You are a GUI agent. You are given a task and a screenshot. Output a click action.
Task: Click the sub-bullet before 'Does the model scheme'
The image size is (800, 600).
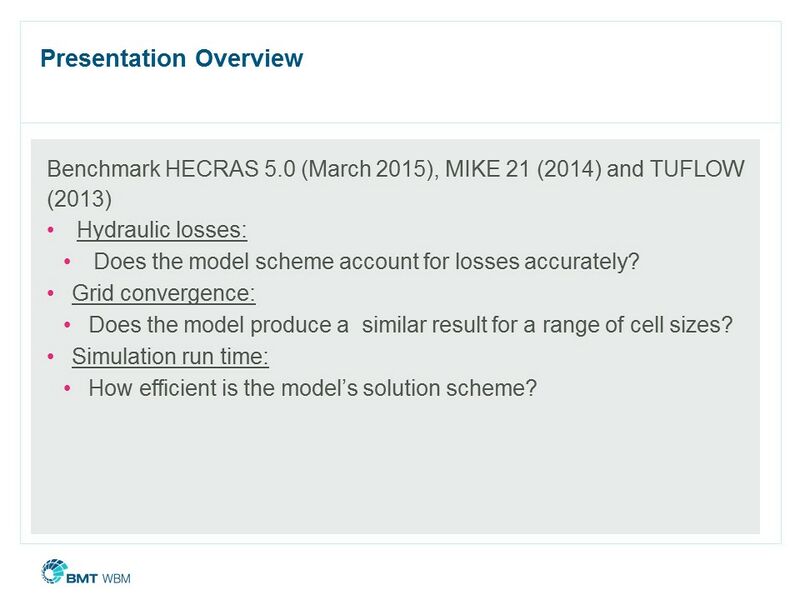(x=67, y=263)
